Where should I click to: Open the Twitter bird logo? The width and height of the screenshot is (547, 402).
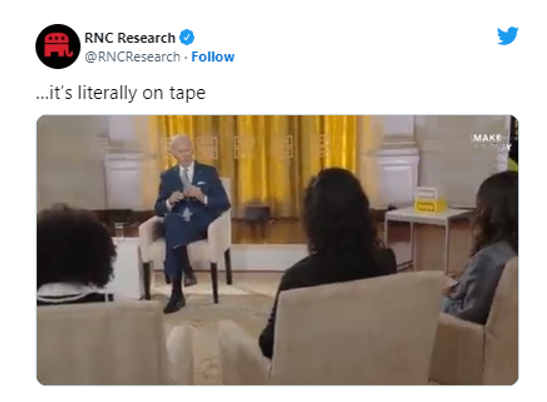click(x=508, y=36)
